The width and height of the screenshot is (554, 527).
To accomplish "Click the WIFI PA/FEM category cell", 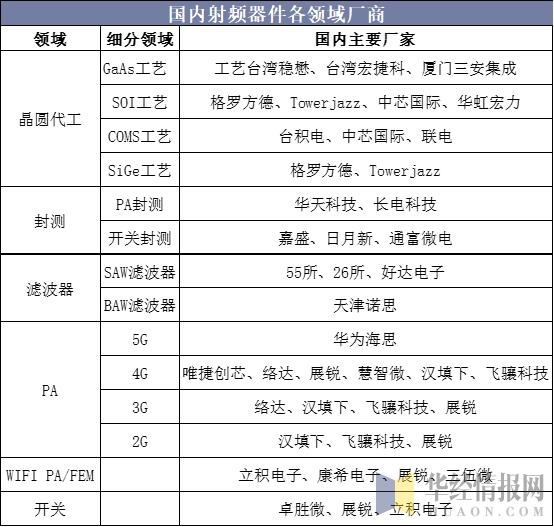I will 51,475.
